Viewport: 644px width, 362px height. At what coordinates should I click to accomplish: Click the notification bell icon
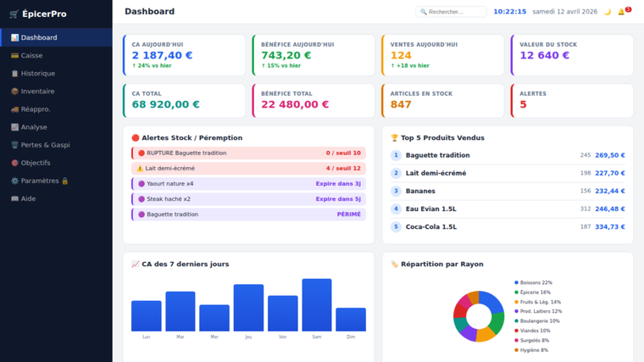click(x=621, y=12)
